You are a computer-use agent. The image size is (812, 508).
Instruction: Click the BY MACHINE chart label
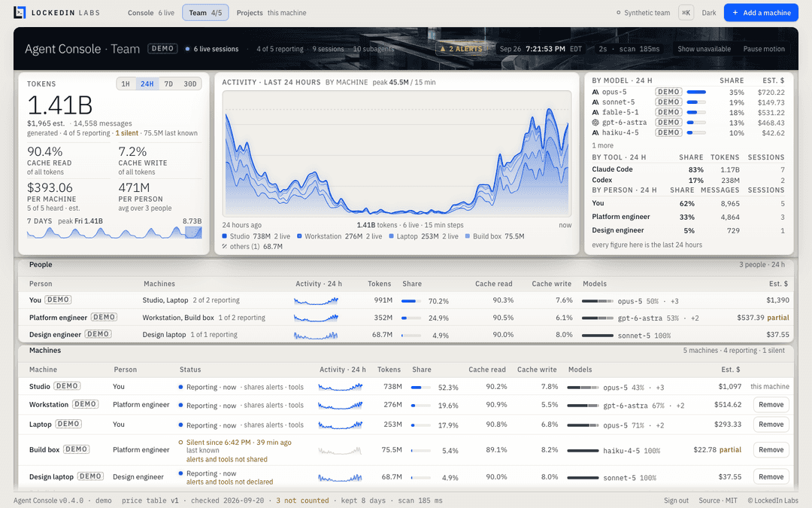pyautogui.click(x=347, y=82)
